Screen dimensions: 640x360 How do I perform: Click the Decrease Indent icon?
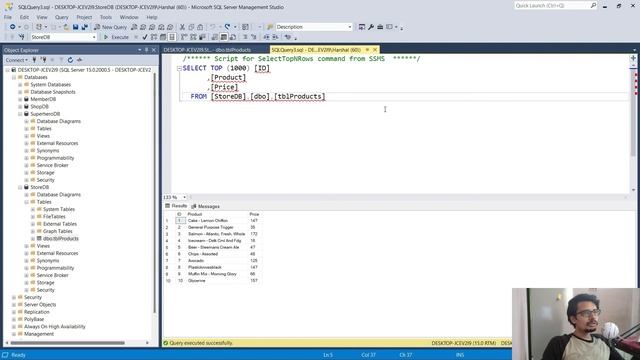click(x=266, y=37)
